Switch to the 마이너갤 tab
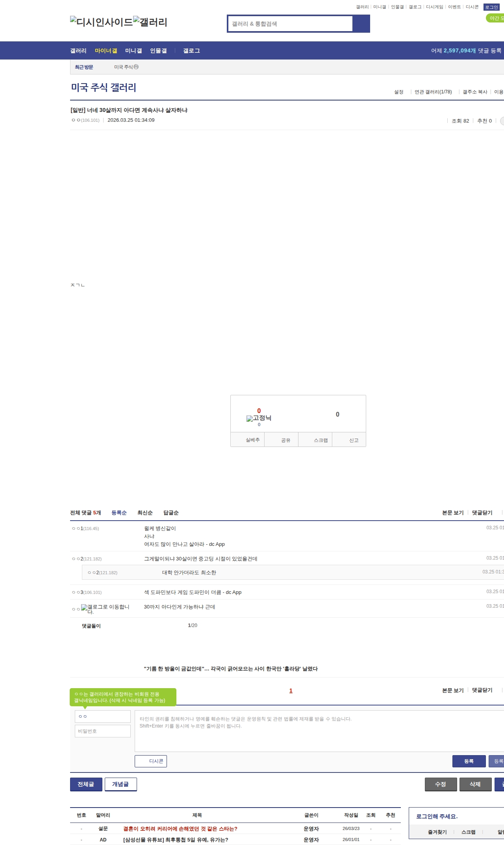The width and height of the screenshot is (504, 845). (106, 51)
